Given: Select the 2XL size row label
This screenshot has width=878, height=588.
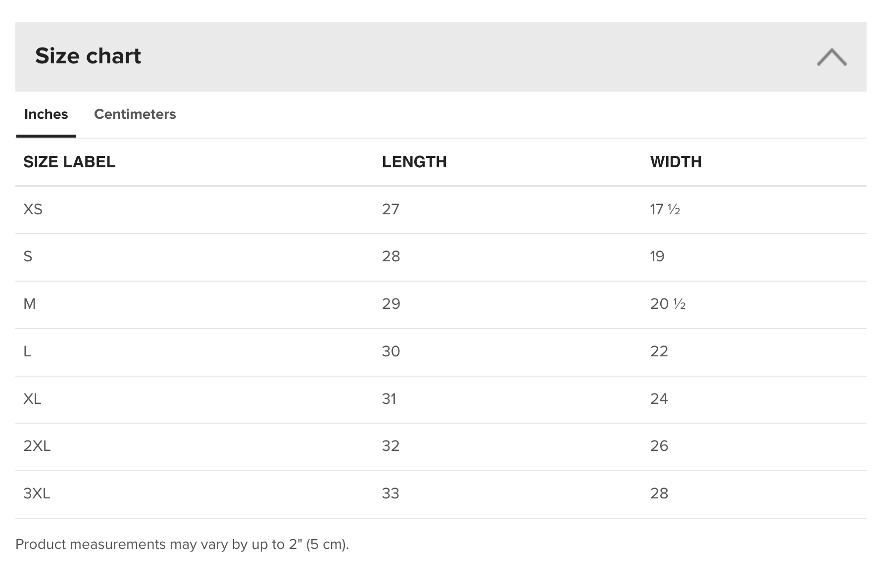Looking at the screenshot, I should pyautogui.click(x=37, y=446).
